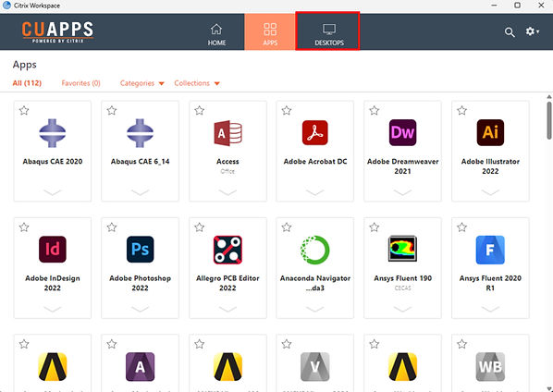Viewport: 553px width, 392px height.
Task: Toggle the favorite star on Abaqus CAE 6_14
Action: pyautogui.click(x=112, y=110)
